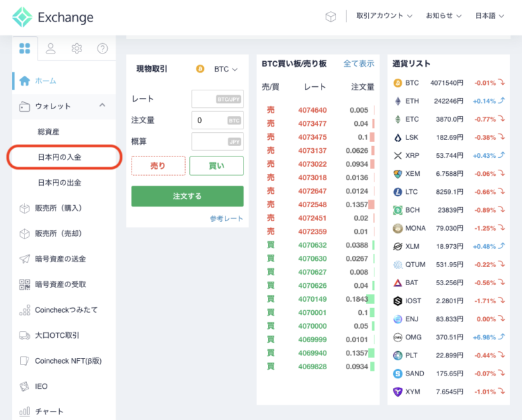This screenshot has height=420, width=522.
Task: Click the LTC coin icon
Action: point(398,192)
